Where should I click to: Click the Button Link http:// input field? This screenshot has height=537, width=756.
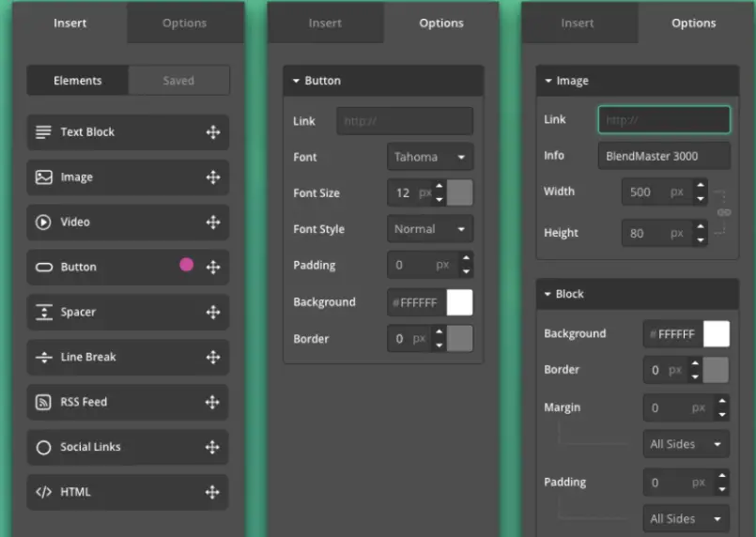coord(405,121)
